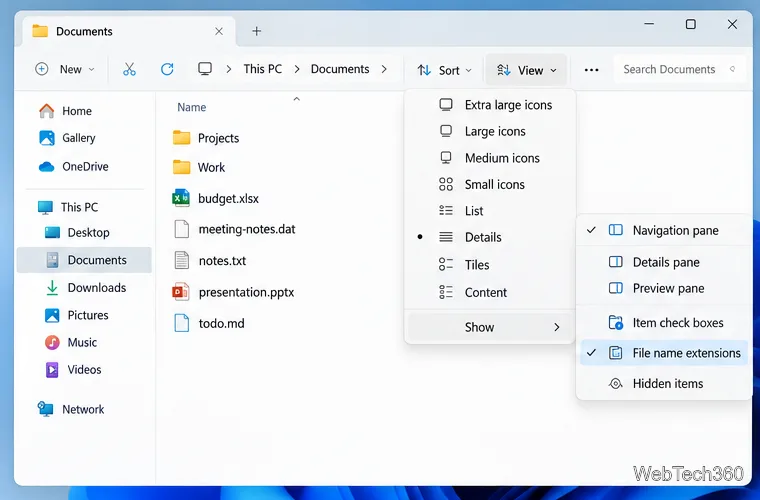
Task: Click Documents in breadcrumb path
Action: coord(340,69)
